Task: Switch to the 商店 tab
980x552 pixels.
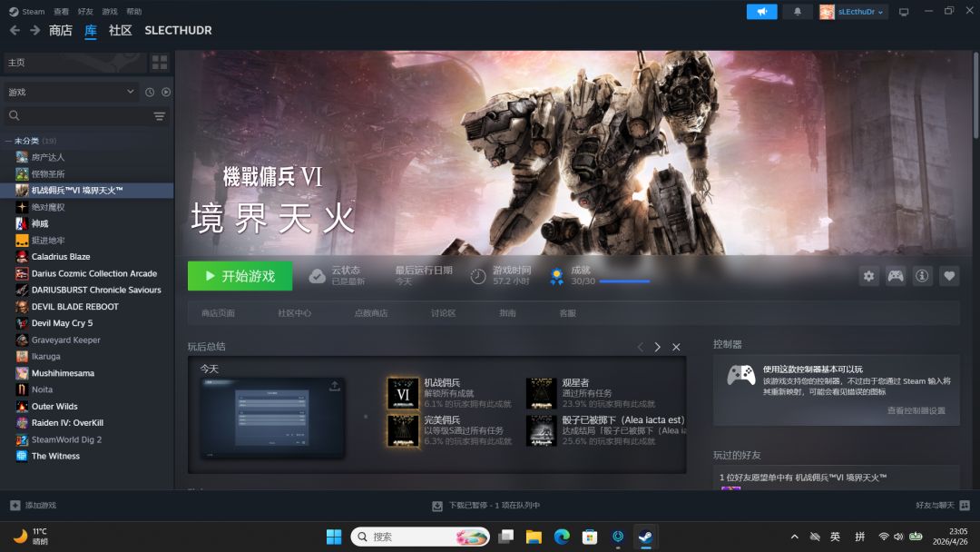Action: pos(61,30)
